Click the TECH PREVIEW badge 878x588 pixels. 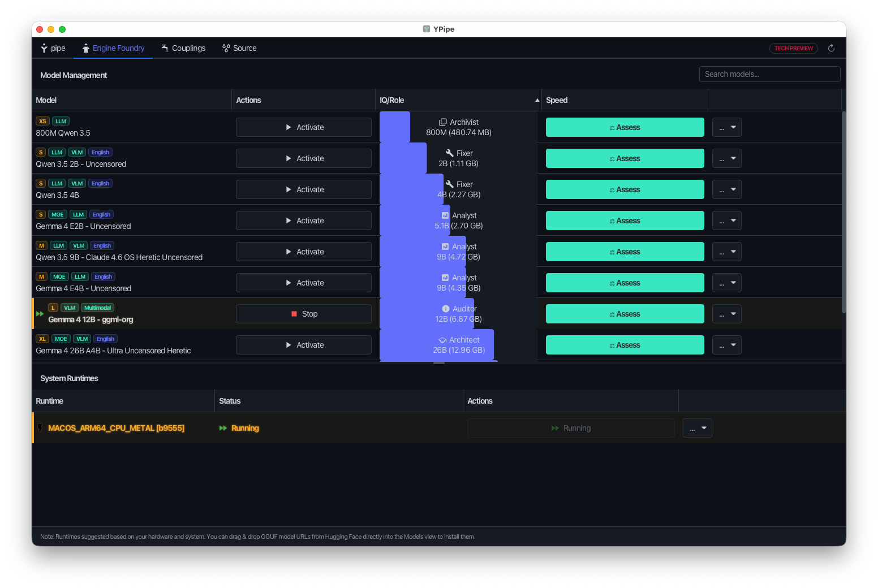click(x=794, y=48)
